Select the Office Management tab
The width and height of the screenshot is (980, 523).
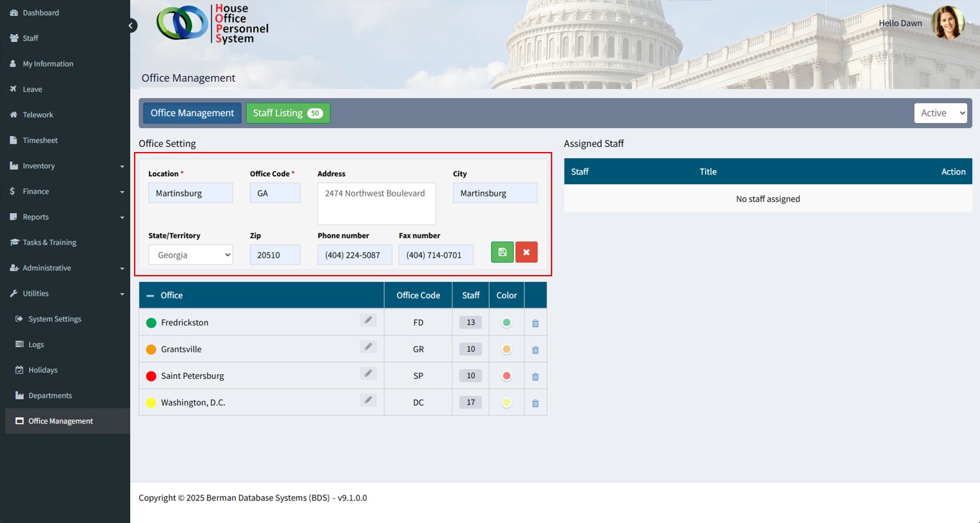pyautogui.click(x=192, y=113)
